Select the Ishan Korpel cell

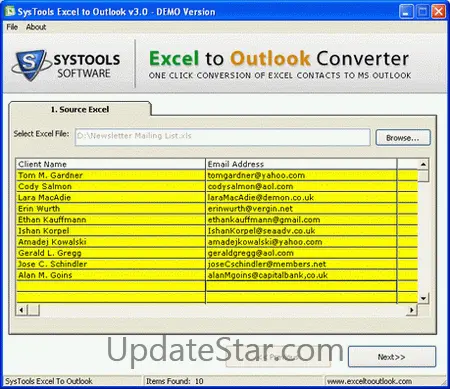click(x=111, y=231)
